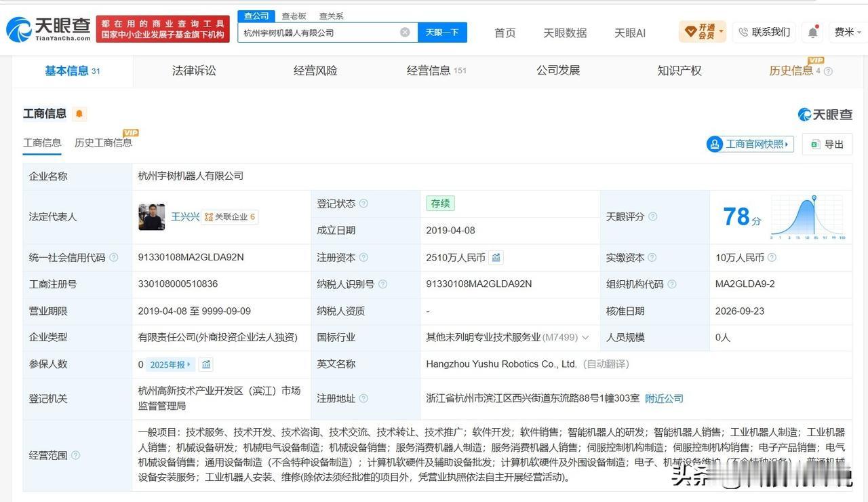Click help icon next to 统一社会信用代码

[114, 257]
